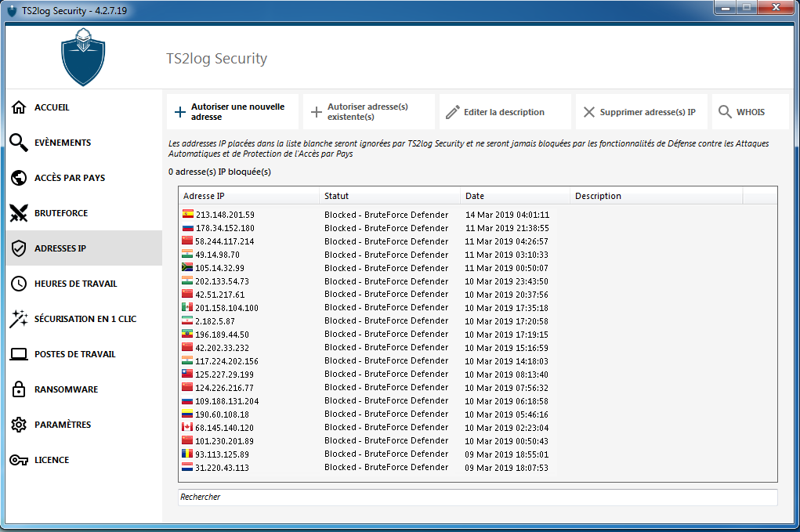Screen dimensions: 800x532
Task: Open SÉCURISATION EN 1 CLIC section
Action: tap(84, 319)
